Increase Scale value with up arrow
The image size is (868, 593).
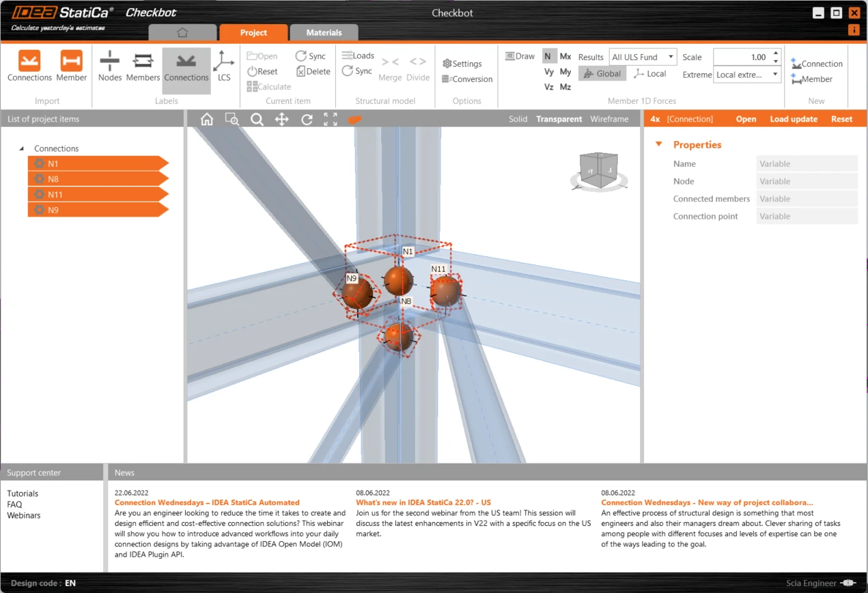pyautogui.click(x=776, y=53)
